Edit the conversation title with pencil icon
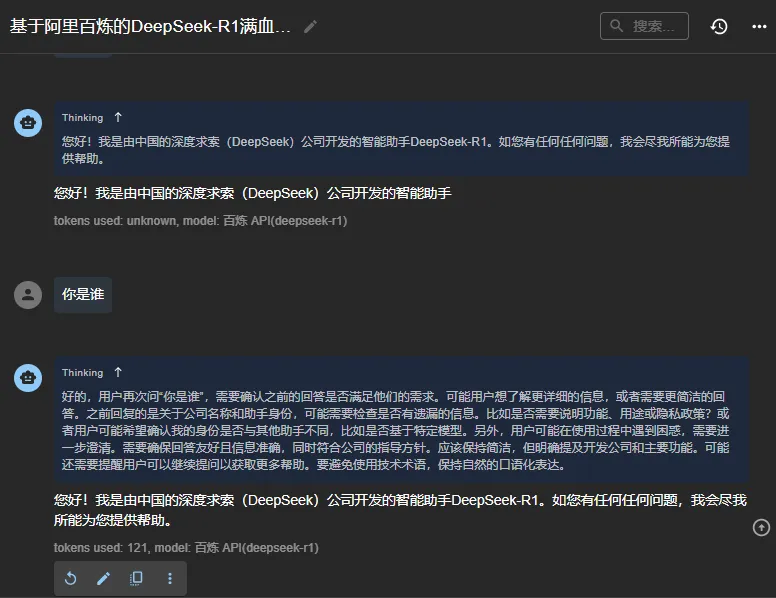 (x=310, y=26)
